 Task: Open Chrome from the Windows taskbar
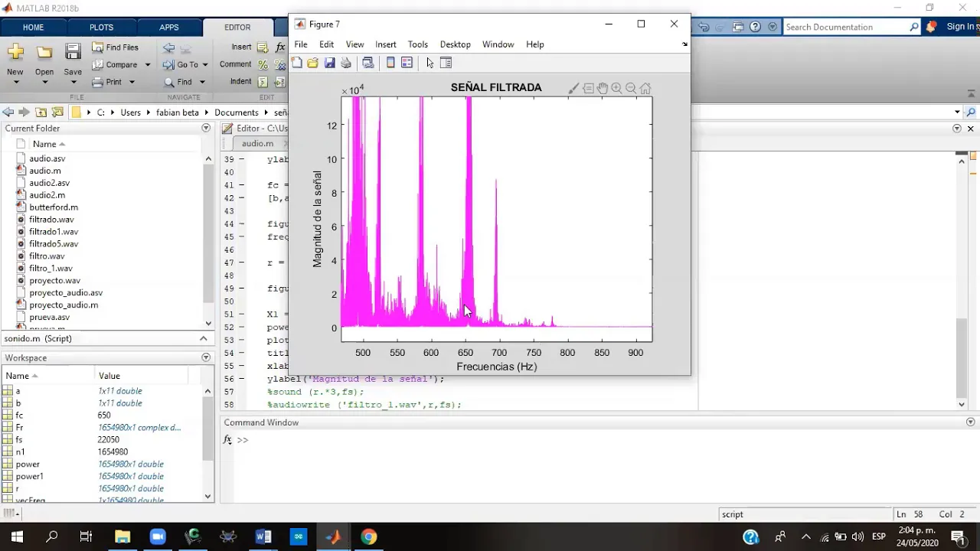[x=369, y=536]
